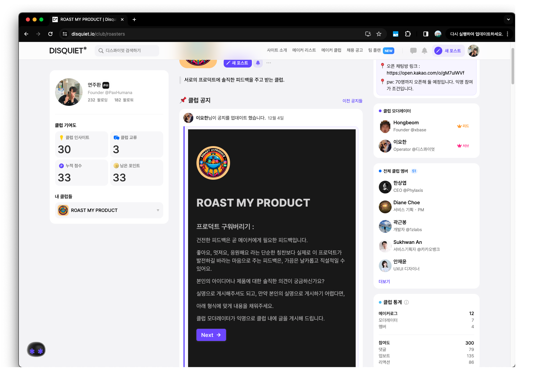Focus the 디스콰이엇 검색하기 search field
The width and height of the screenshot is (534, 392).
(127, 51)
